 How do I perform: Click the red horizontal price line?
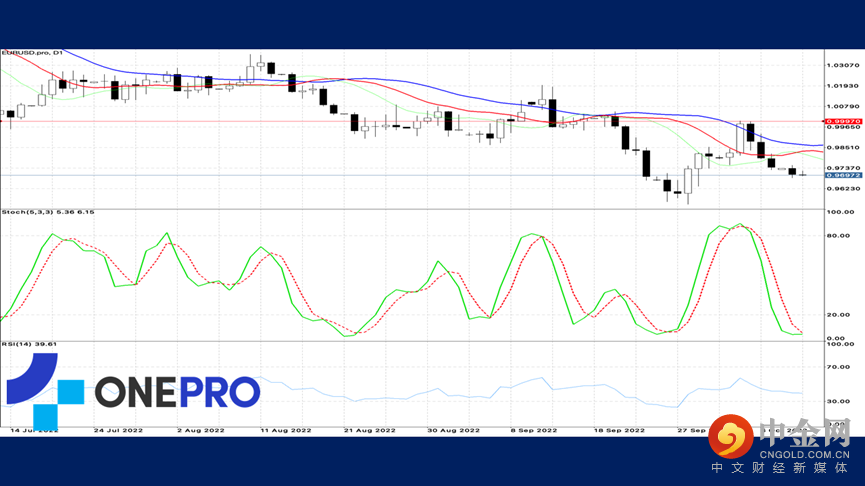[x=412, y=121]
